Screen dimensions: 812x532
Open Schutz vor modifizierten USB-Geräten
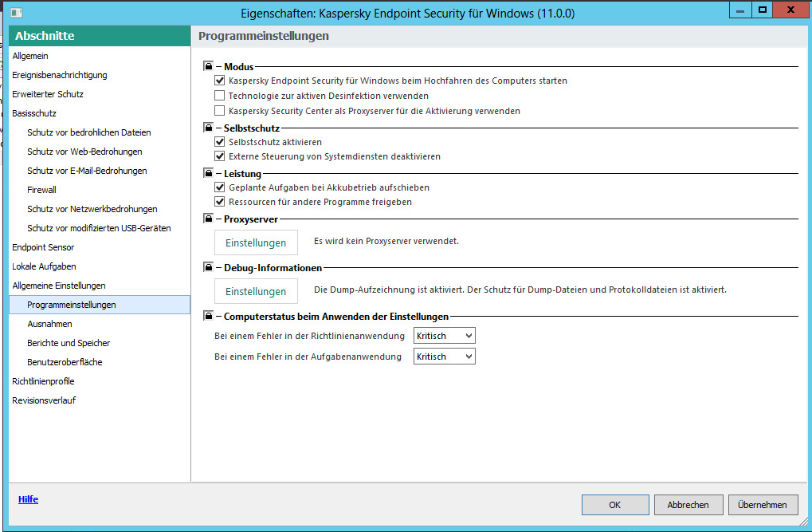[x=100, y=228]
